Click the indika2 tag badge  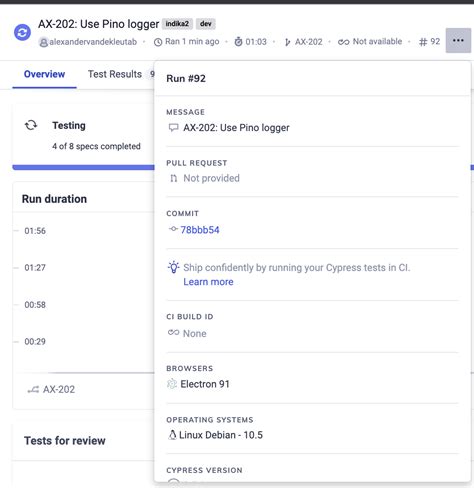coord(177,24)
